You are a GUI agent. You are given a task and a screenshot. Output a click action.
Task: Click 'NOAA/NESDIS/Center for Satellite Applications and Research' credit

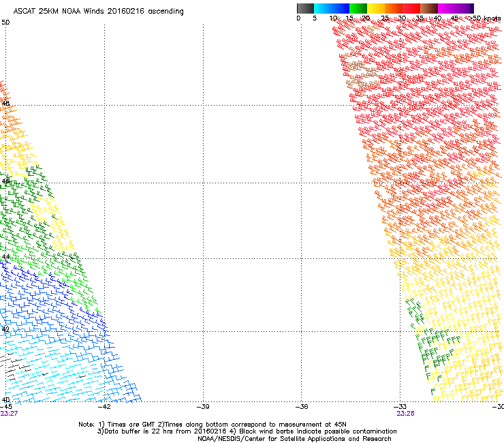tap(294, 439)
